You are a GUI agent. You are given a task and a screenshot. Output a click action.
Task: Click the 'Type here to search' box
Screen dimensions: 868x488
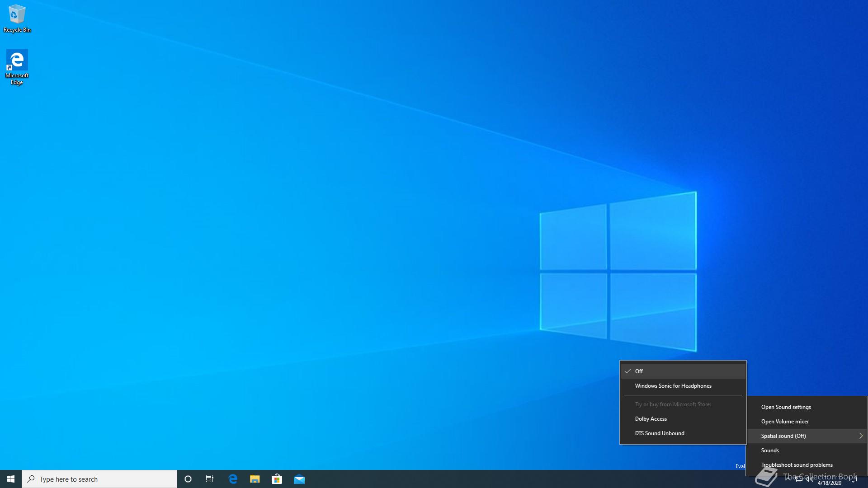click(99, 479)
